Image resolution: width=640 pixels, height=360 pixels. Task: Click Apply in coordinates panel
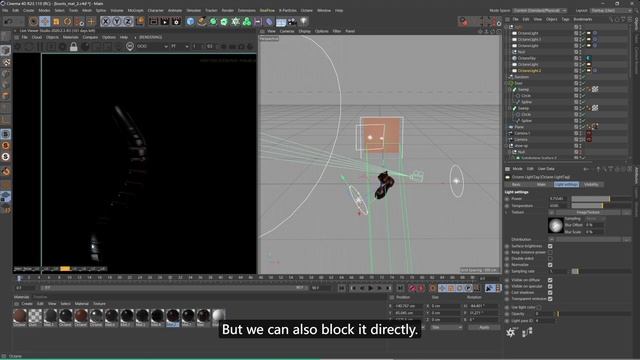coord(484,327)
